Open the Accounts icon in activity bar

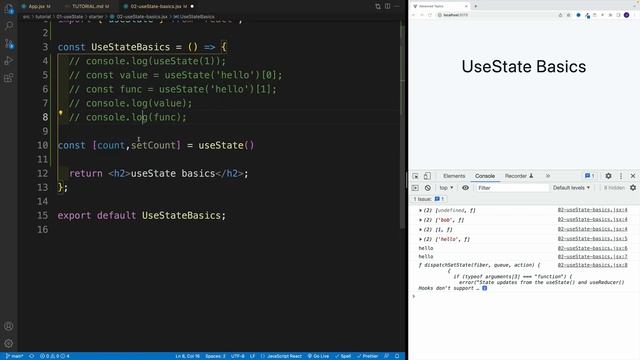(x=9, y=326)
